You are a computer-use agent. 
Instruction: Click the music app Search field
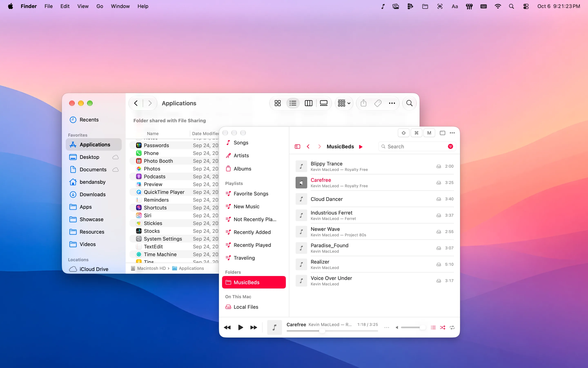point(417,147)
